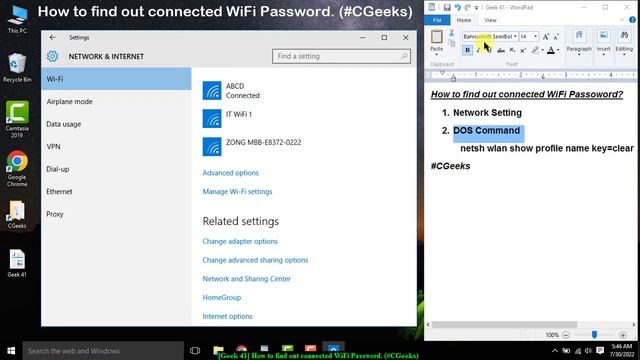Open Customize Quick Access Toolbar arrow
Image resolution: width=640 pixels, height=360 pixels.
click(476, 8)
